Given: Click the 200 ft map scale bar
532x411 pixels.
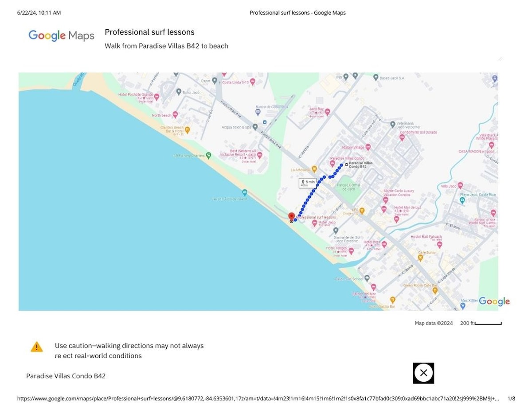Looking at the screenshot, I should 488,324.
